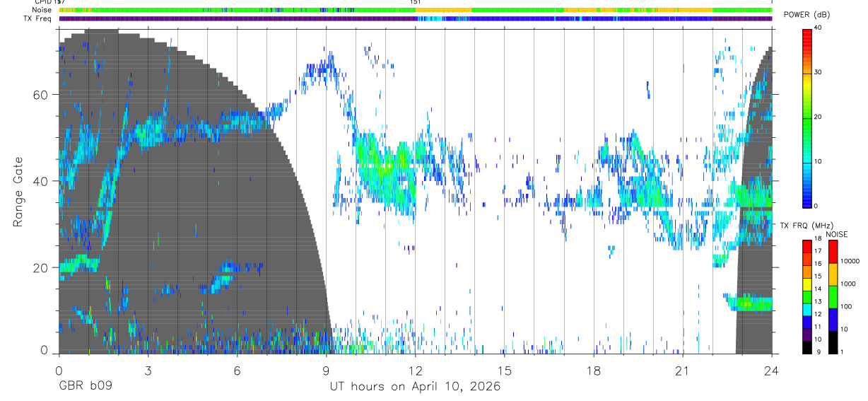Click the green backscatter band near gate 12
This screenshot has width=868, height=401.
[x=750, y=303]
